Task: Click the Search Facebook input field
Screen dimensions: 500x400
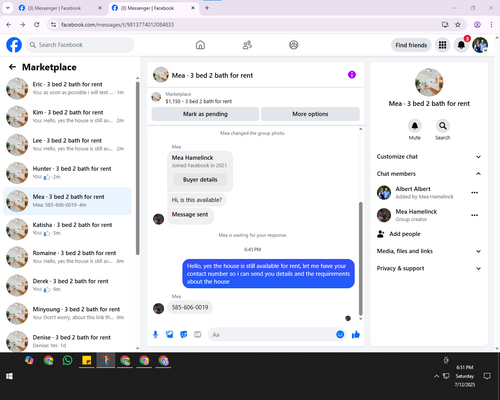Action: coord(80,45)
